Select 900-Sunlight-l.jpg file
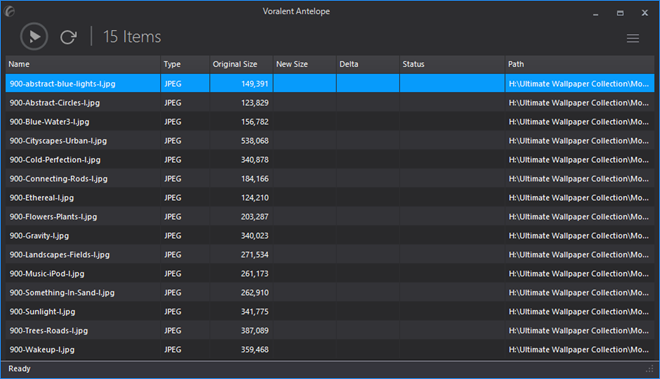This screenshot has width=660, height=379. pyautogui.click(x=42, y=312)
